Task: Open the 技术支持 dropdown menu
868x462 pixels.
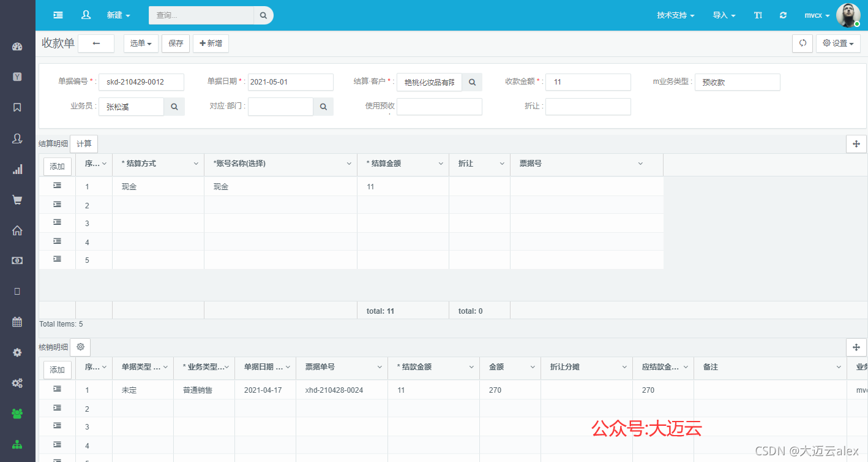Action: (676, 15)
